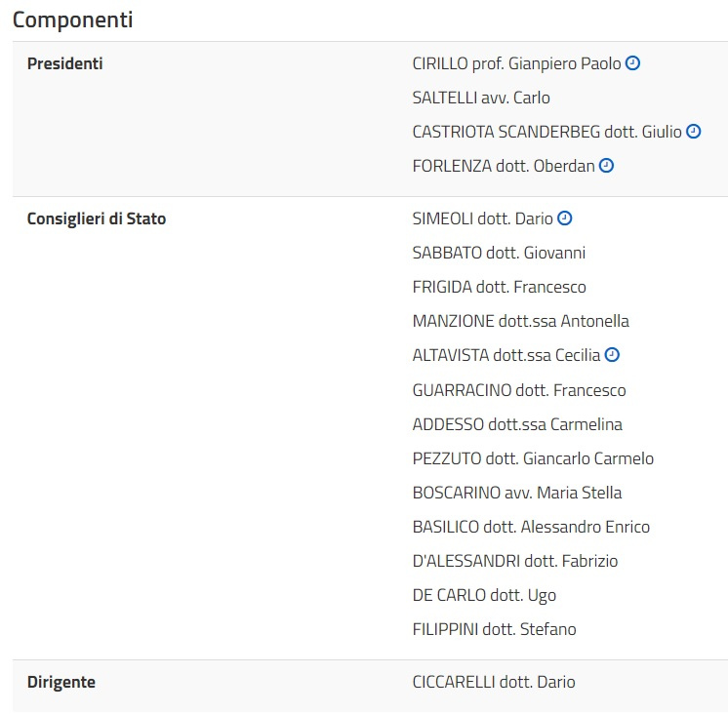Click clock icon next to CIRILLO Gianpiero Paolo
This screenshot has height=714, width=728.
point(632,63)
